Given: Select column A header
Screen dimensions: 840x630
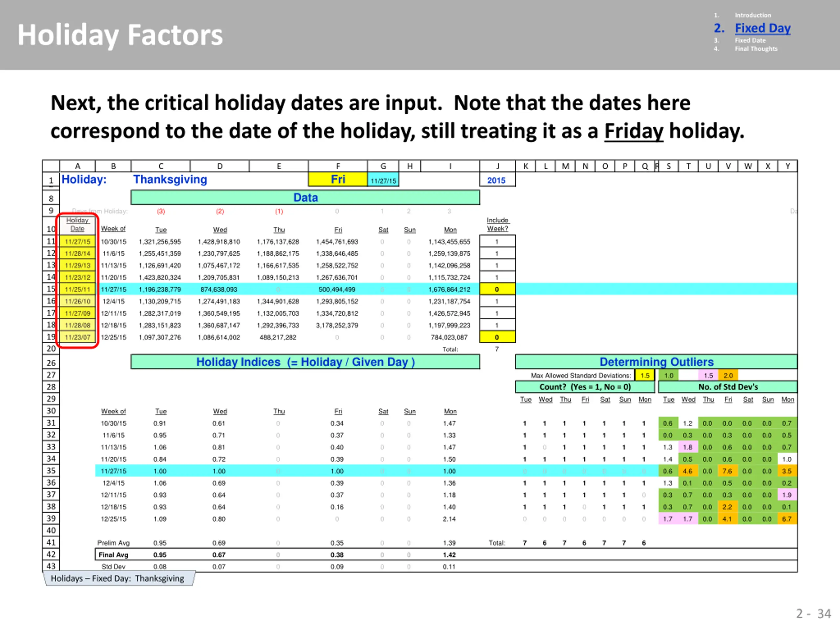Looking at the screenshot, I should pos(77,166).
